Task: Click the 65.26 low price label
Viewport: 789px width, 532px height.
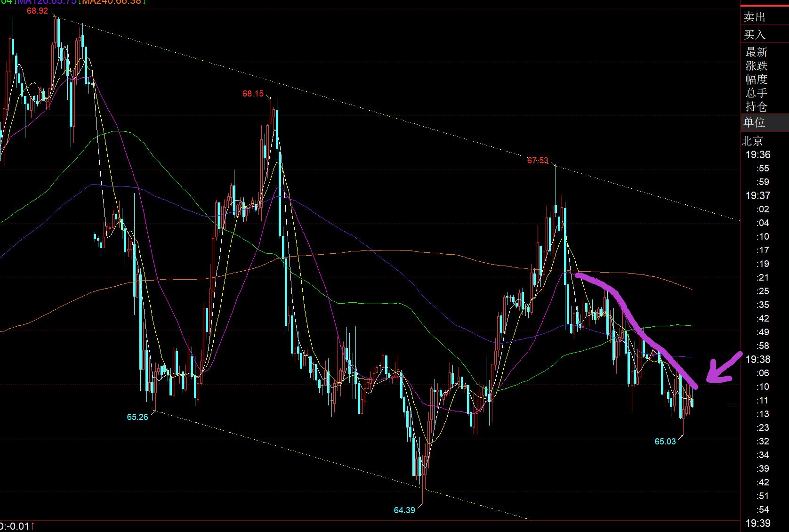Action: pyautogui.click(x=137, y=417)
